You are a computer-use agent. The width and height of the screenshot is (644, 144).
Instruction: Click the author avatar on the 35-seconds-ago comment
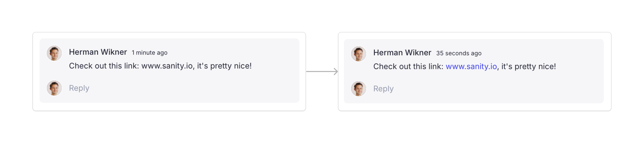(x=359, y=54)
